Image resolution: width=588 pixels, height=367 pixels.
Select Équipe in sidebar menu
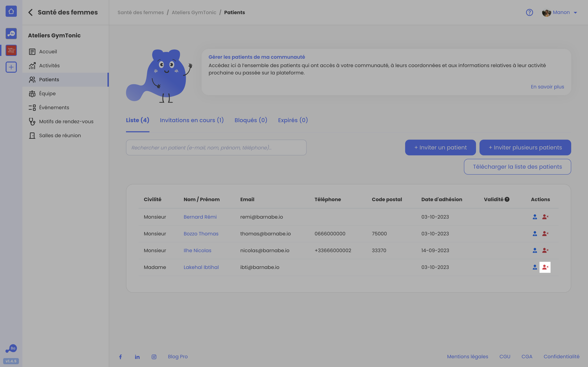pyautogui.click(x=47, y=93)
